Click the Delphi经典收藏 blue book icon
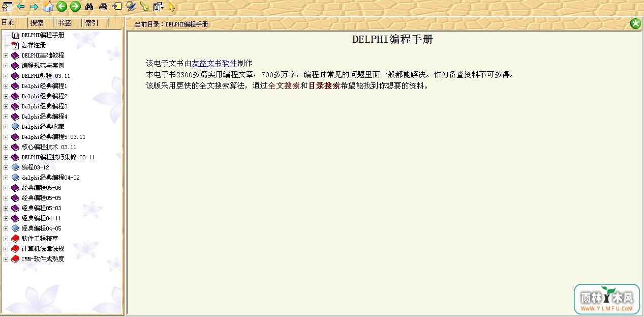The width and height of the screenshot is (644, 317). pyautogui.click(x=15, y=127)
